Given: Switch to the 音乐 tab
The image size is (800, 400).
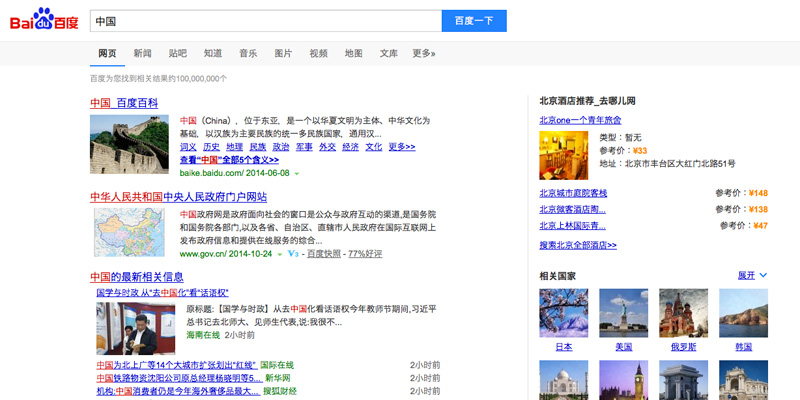Looking at the screenshot, I should [x=248, y=53].
